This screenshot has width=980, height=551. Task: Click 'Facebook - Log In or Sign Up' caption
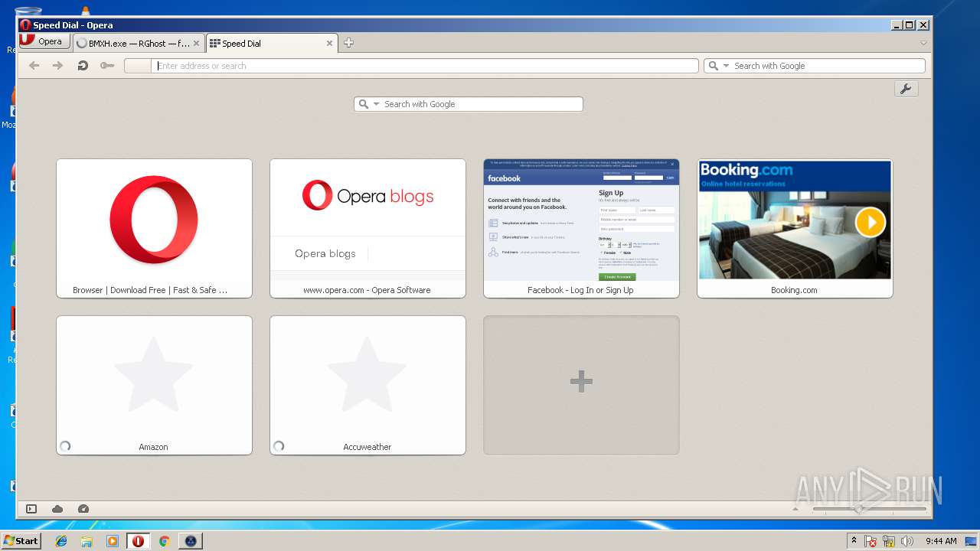click(x=580, y=290)
